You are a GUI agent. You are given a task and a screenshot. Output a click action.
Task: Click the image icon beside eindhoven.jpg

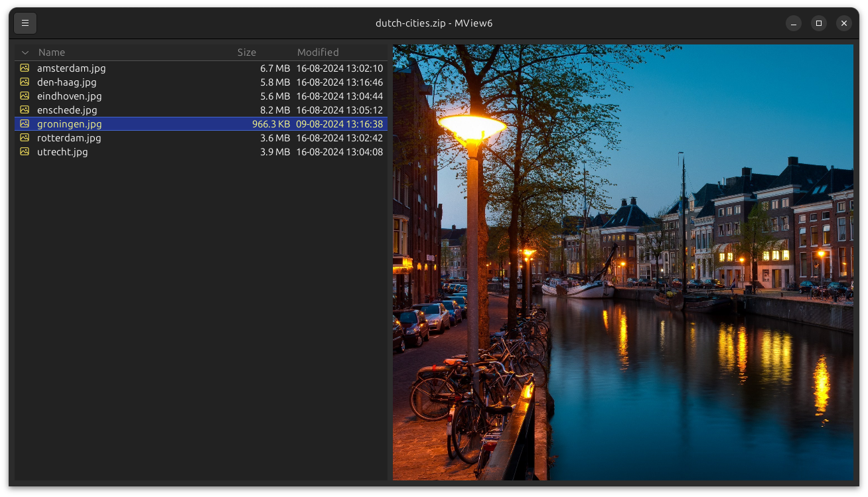pos(25,96)
